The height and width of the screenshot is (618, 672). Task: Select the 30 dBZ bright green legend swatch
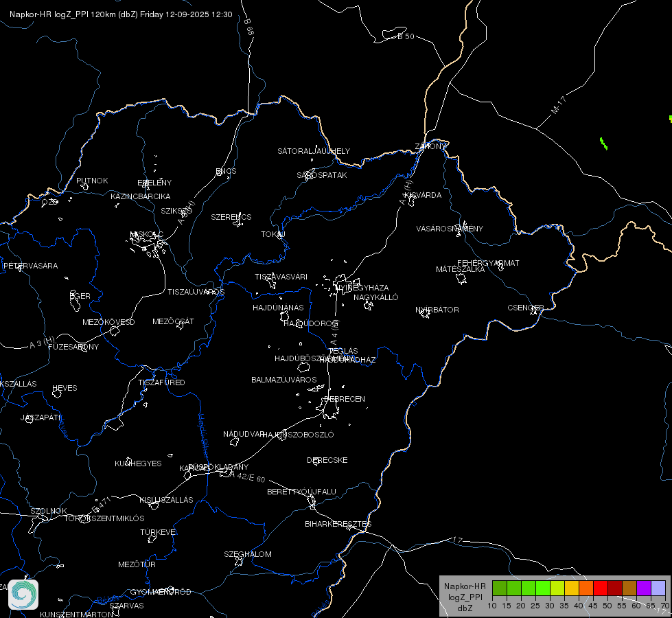tap(542, 588)
